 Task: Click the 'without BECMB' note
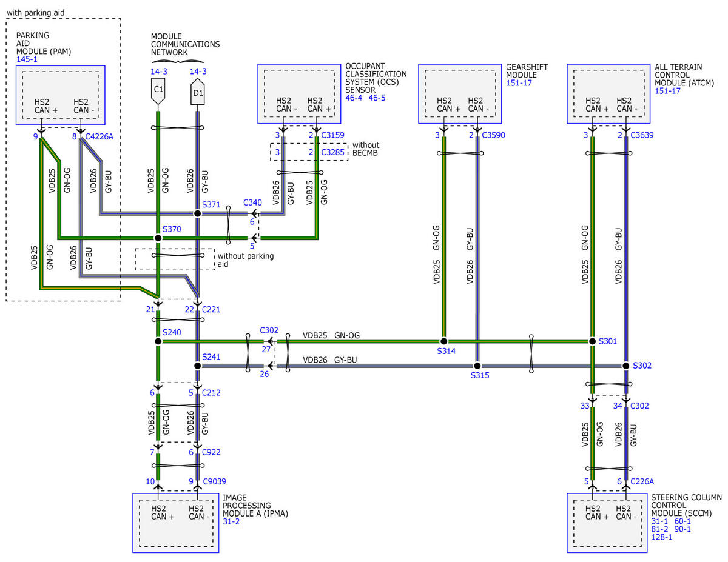366,149
